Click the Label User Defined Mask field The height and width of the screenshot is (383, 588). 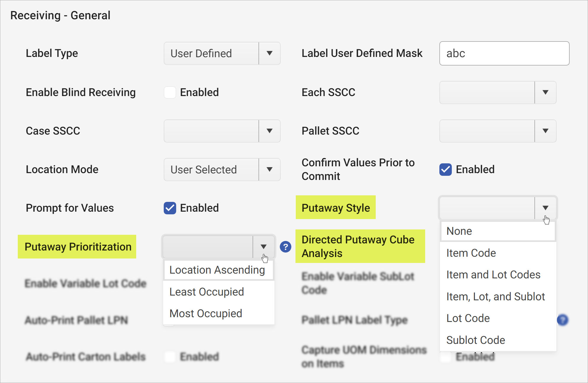[x=504, y=53]
